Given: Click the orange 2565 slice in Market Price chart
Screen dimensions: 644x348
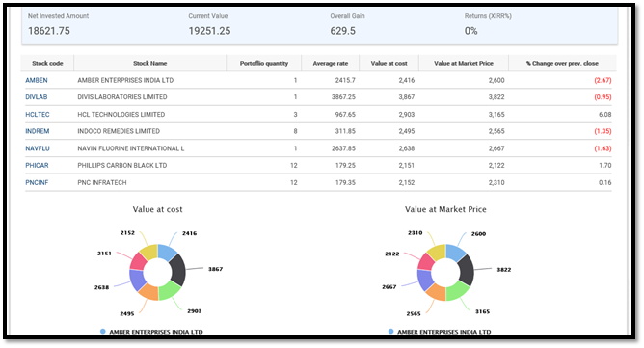Looking at the screenshot, I should click(x=437, y=292).
